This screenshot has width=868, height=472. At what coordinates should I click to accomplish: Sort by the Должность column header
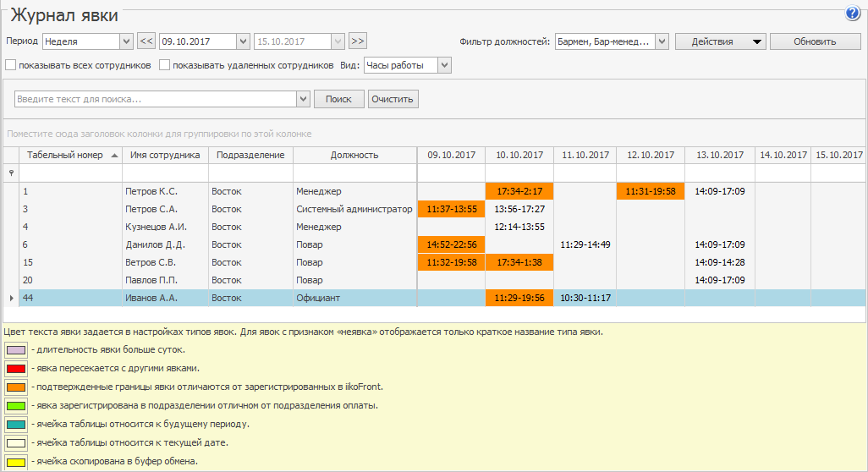coord(354,155)
